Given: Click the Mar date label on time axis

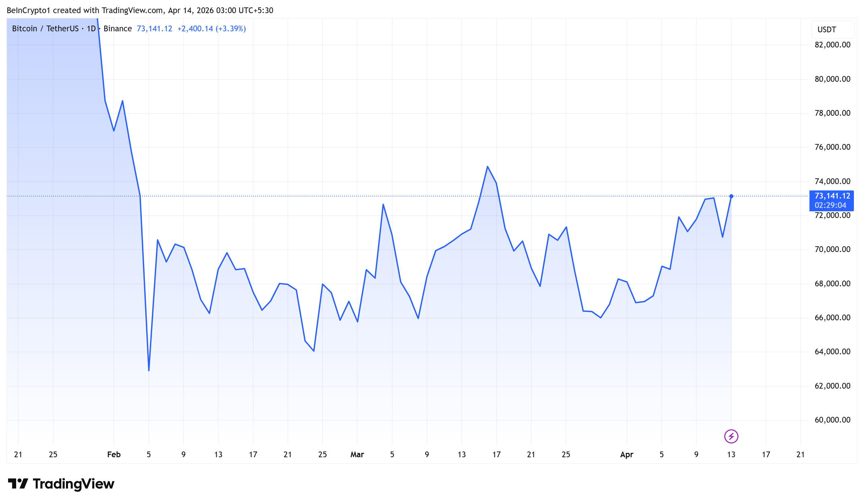Looking at the screenshot, I should point(357,454).
